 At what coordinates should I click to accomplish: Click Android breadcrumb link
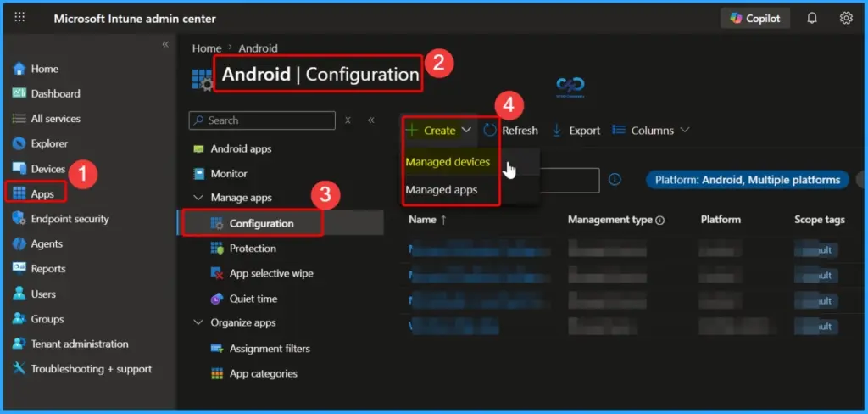coord(258,48)
